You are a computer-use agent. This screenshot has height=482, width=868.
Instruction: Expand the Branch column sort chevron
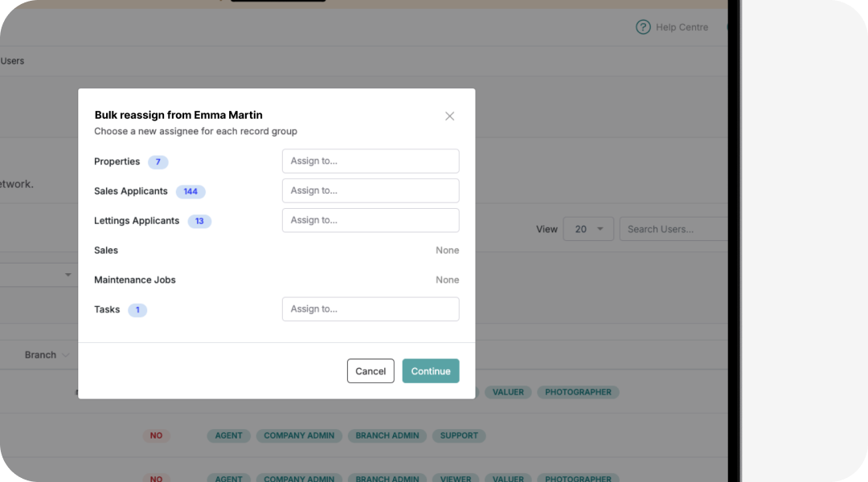(x=65, y=354)
